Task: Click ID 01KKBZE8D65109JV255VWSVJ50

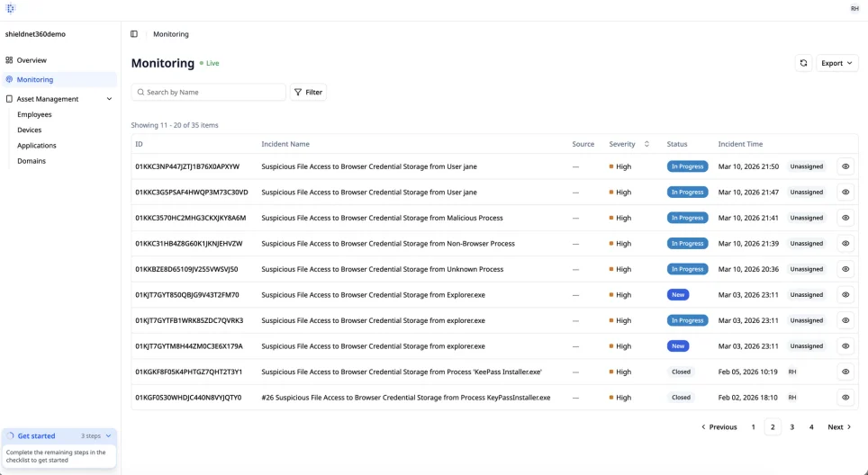Action: 186,269
